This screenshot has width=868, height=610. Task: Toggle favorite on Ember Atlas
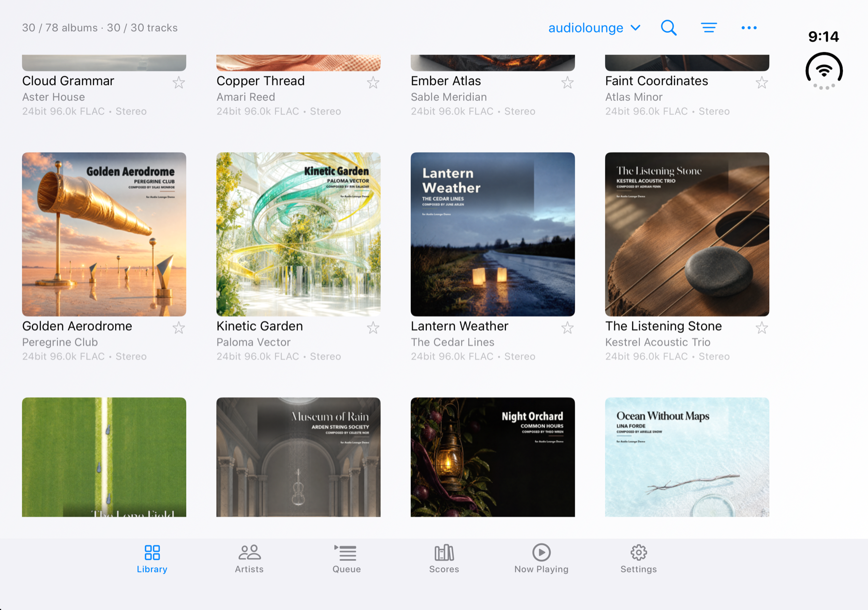coord(568,83)
